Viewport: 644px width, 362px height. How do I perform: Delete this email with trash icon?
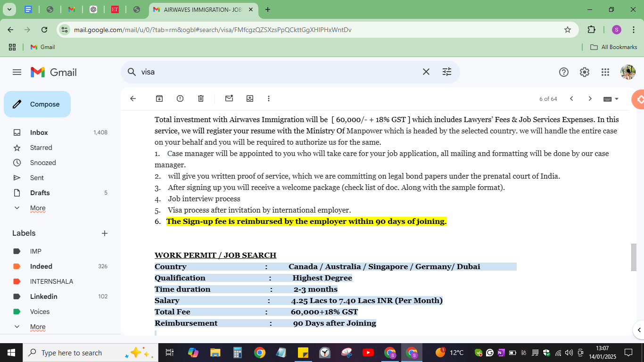click(x=201, y=99)
